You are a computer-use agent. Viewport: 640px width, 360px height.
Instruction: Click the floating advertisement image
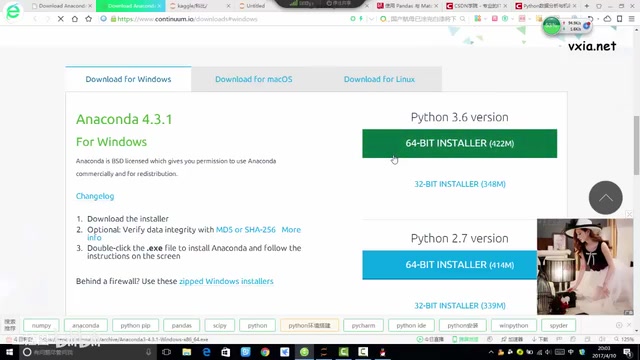(585, 267)
